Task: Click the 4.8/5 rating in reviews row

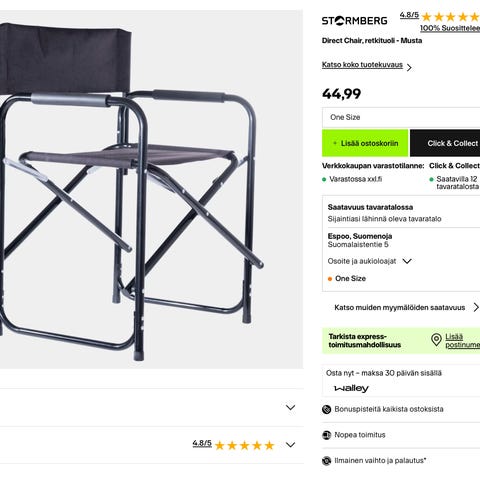Action: click(202, 443)
